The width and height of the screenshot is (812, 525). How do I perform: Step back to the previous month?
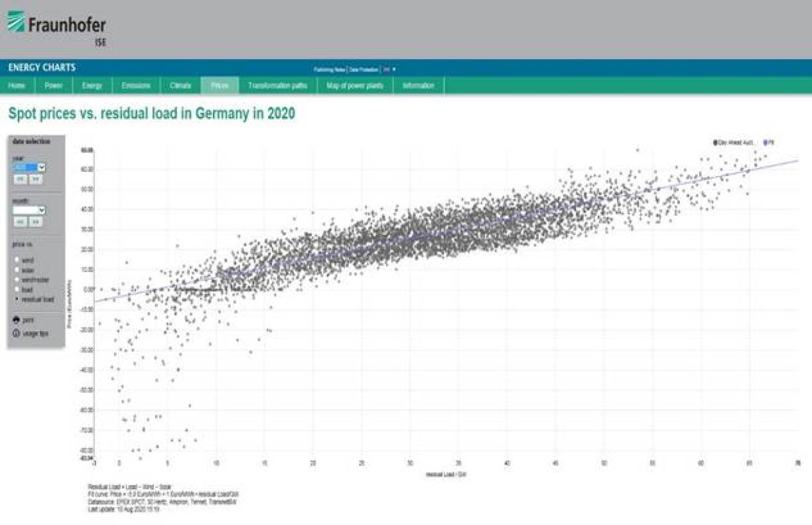click(20, 222)
